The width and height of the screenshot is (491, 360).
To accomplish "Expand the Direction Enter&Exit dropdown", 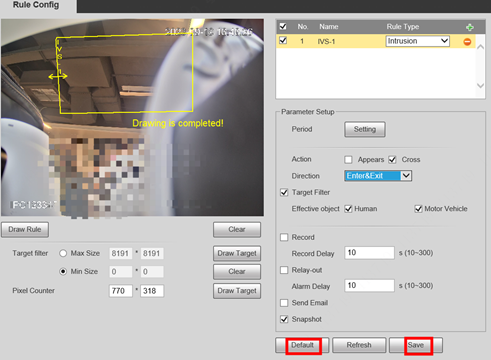I will pos(378,176).
